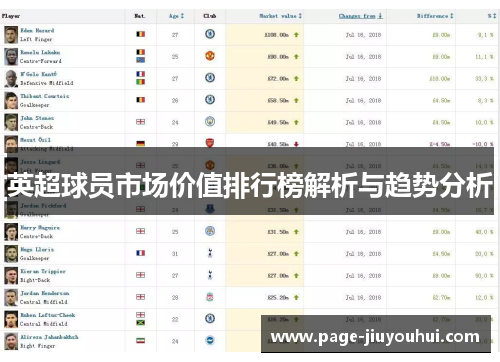Screen dimensions: 500x362
Task: Open N'Golo Kanté player profile link
Action: pos(38,74)
